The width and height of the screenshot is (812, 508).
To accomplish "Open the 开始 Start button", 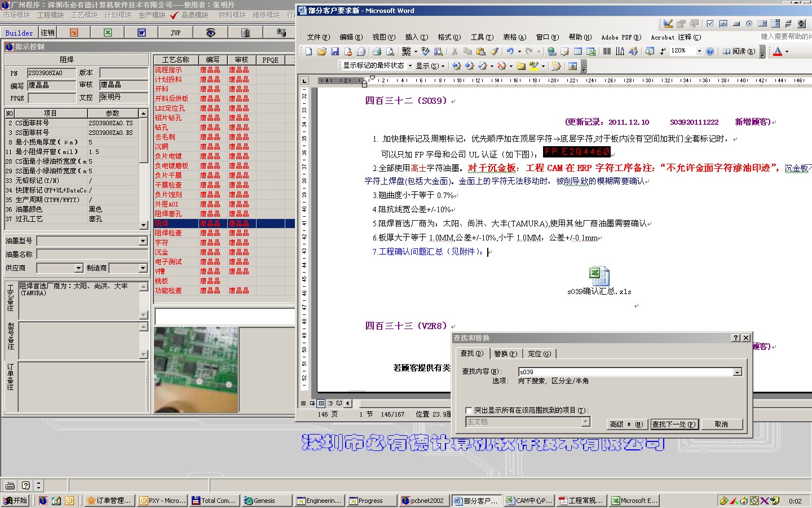I will [x=16, y=501].
